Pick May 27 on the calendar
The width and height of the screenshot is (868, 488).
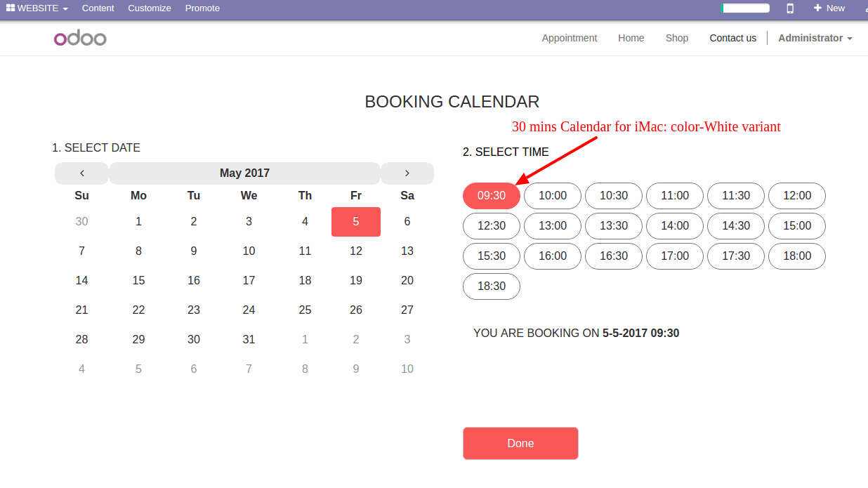click(x=407, y=310)
